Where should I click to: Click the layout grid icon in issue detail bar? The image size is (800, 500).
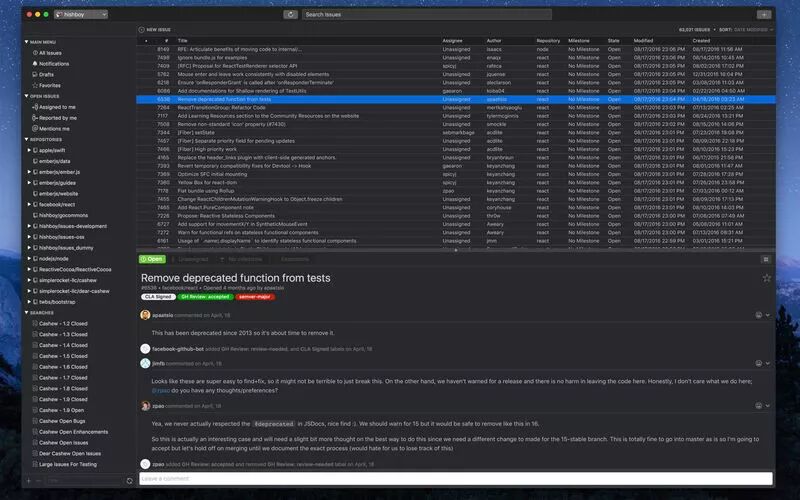766,259
